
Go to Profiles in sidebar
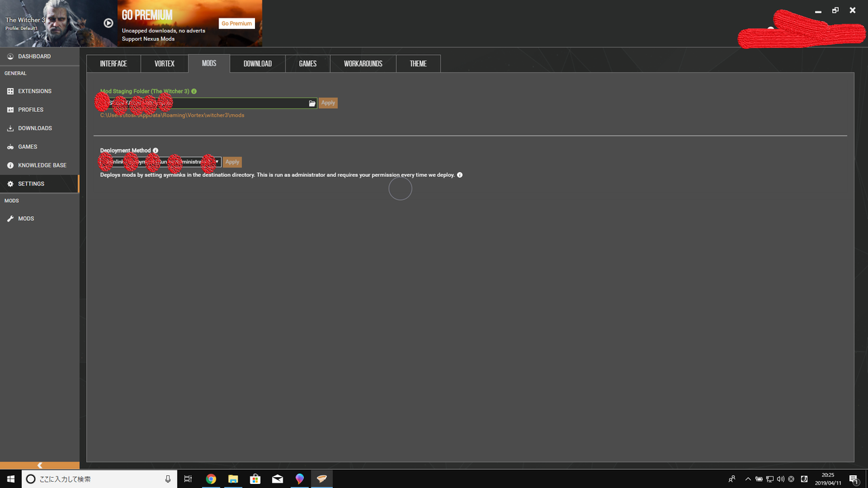tap(39, 110)
